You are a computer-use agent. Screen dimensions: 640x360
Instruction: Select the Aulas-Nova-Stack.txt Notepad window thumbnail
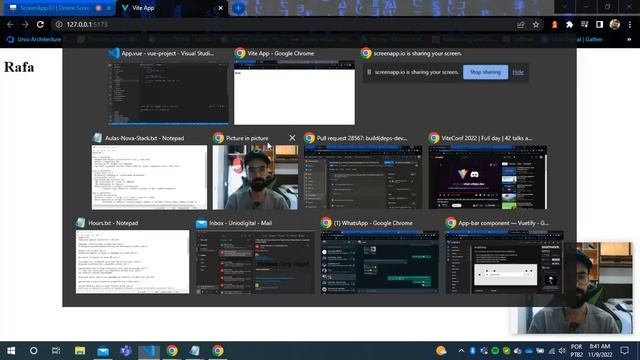coord(149,178)
